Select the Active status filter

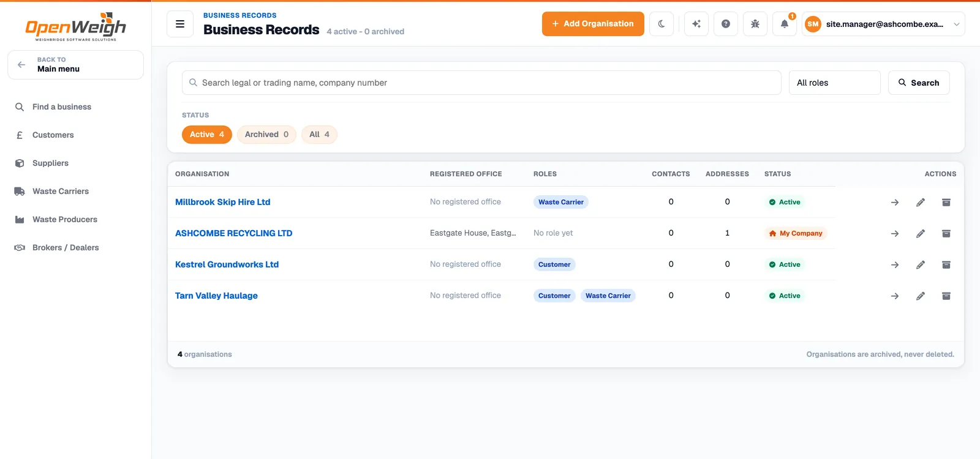tap(207, 135)
